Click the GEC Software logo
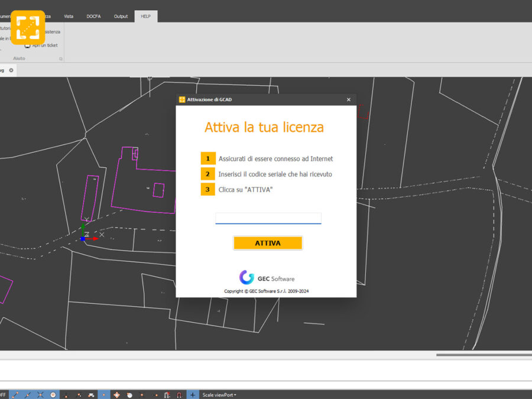This screenshot has height=399, width=532. pos(267,278)
